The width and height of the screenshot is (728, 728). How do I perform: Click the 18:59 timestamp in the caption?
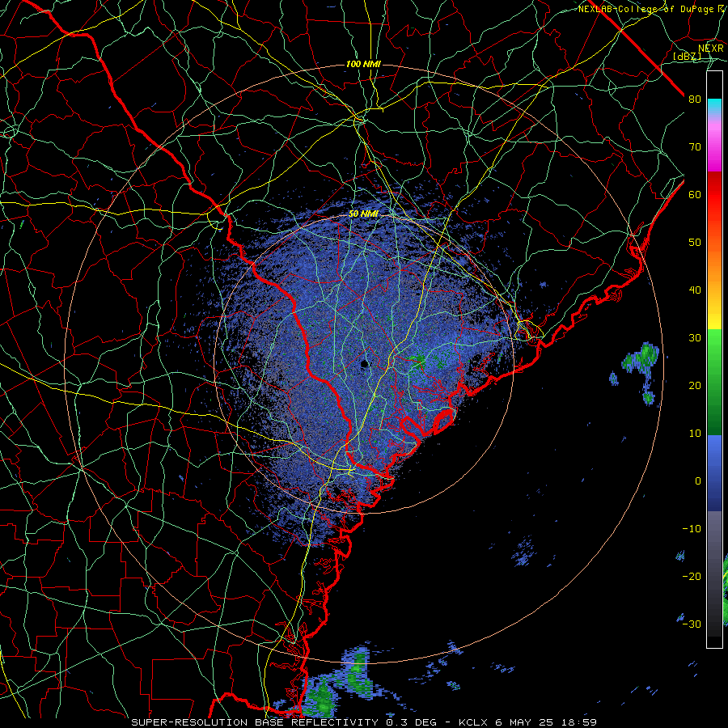[578, 722]
